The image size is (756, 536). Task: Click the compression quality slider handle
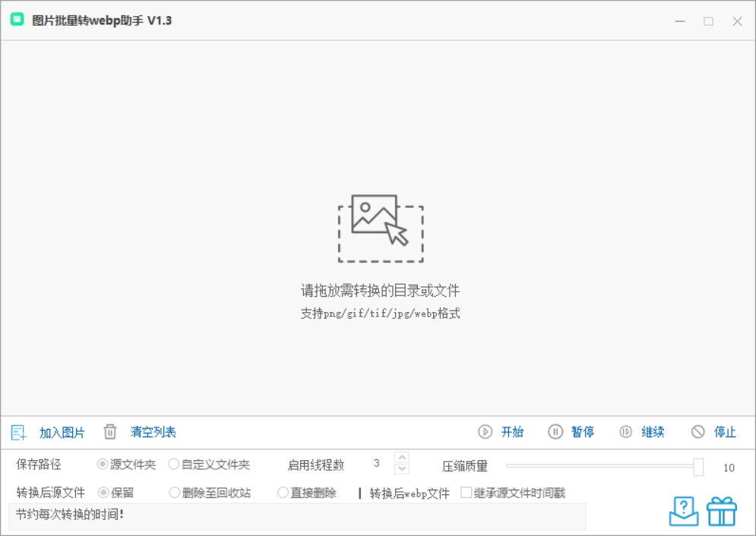click(x=697, y=467)
